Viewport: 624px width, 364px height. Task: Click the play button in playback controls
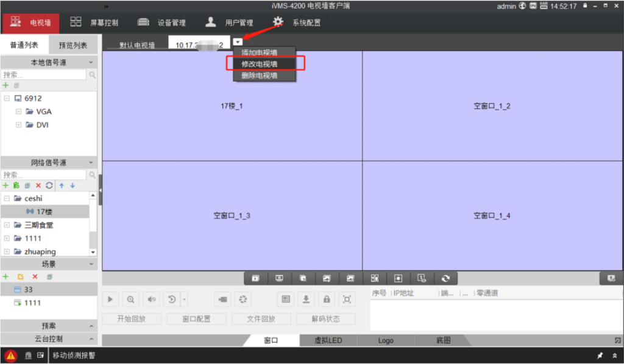[110, 299]
